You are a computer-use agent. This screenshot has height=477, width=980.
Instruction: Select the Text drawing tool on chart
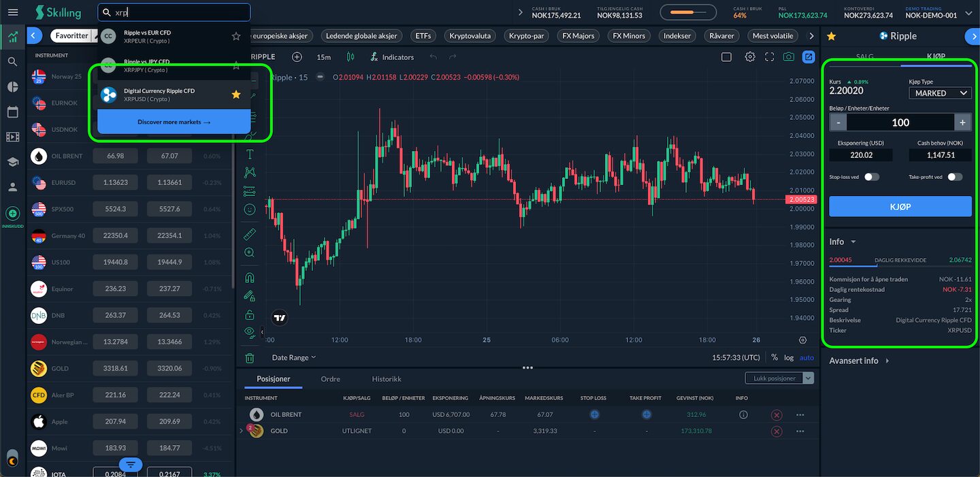tap(250, 154)
